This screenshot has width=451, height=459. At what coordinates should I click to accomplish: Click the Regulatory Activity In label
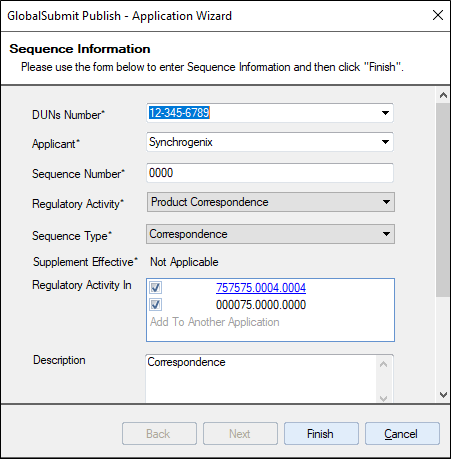point(82,285)
